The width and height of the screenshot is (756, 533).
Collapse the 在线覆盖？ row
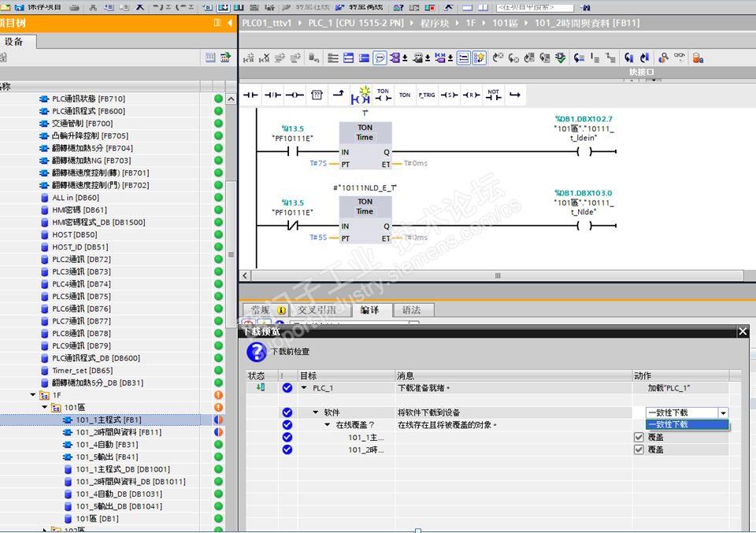pyautogui.click(x=328, y=425)
